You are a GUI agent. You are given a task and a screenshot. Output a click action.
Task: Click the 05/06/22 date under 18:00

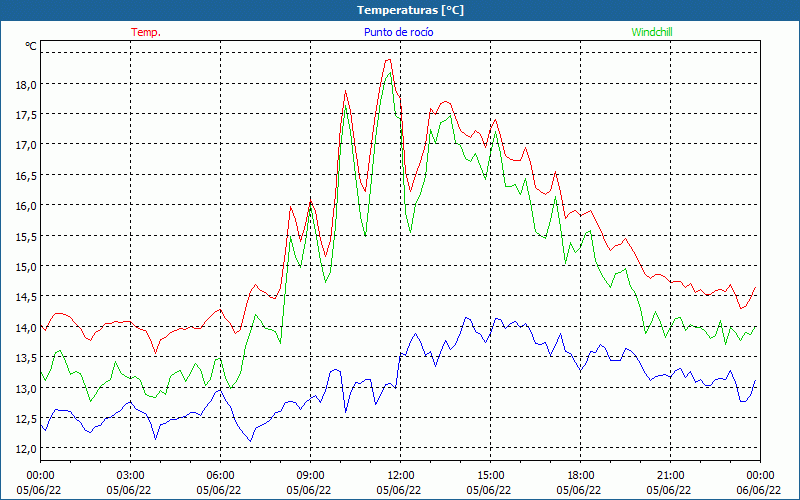coord(579,490)
